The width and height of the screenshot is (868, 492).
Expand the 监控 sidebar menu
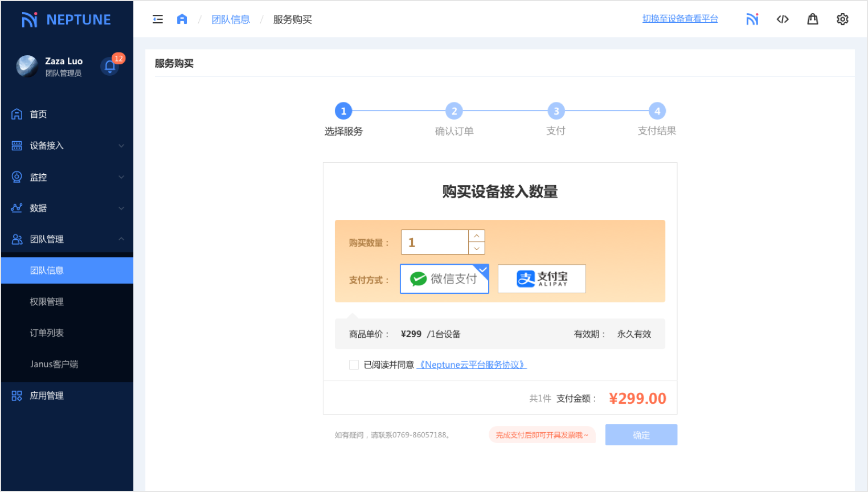[x=67, y=177]
